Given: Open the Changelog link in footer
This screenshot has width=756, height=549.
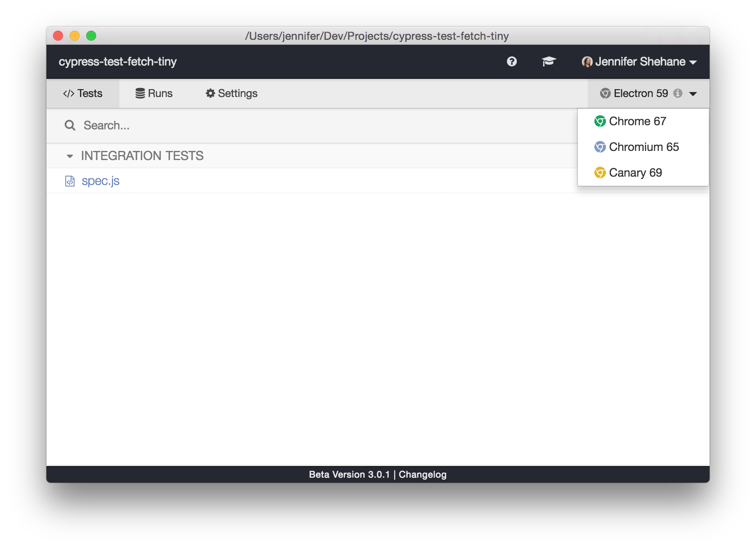Looking at the screenshot, I should point(422,474).
